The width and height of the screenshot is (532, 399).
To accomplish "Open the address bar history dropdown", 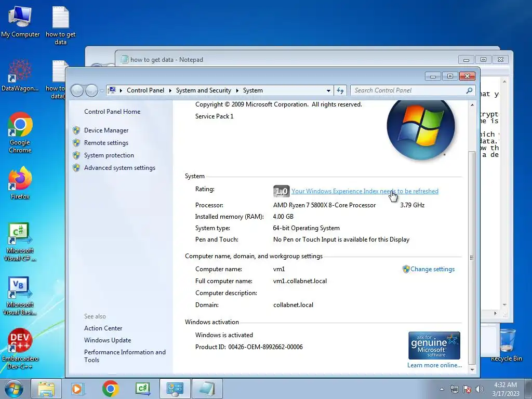I will [x=328, y=91].
